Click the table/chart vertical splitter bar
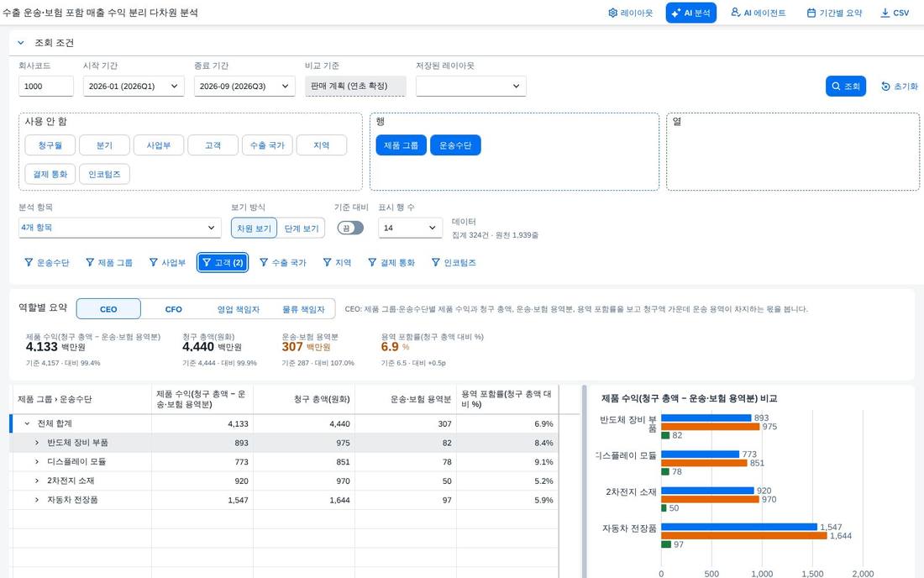The image size is (924, 578). (585, 481)
